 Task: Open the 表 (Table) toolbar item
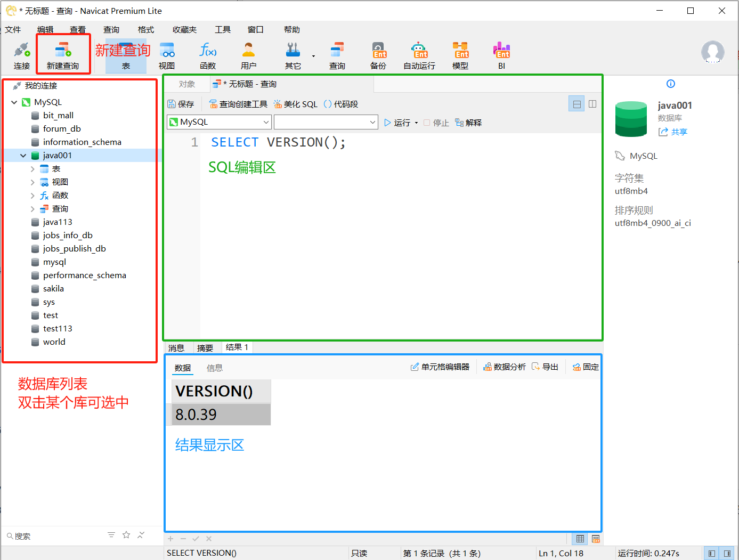click(x=126, y=56)
